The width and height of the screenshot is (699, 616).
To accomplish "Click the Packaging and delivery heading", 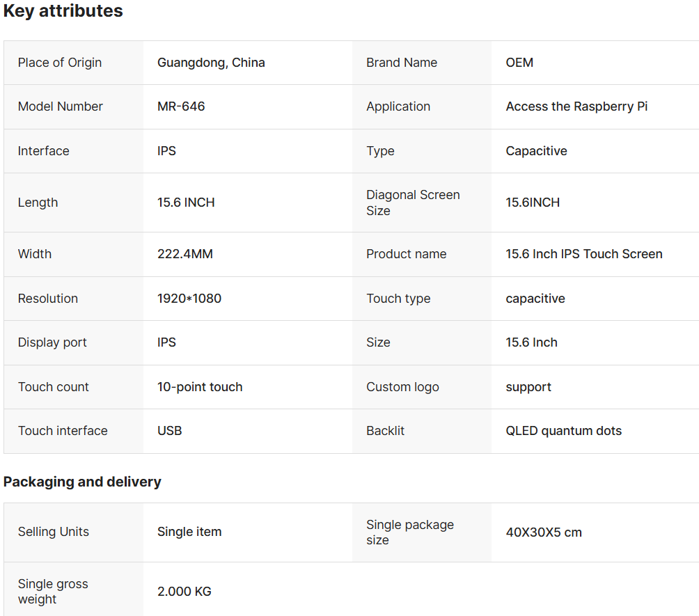I will click(x=82, y=482).
